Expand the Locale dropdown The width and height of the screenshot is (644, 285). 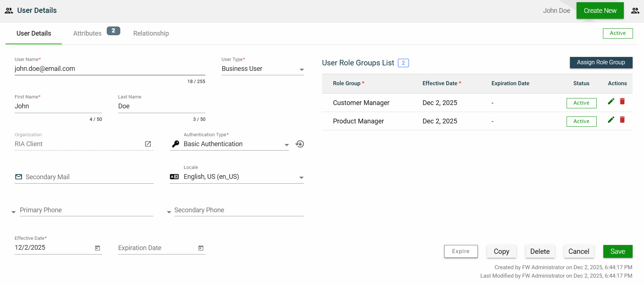(x=301, y=177)
